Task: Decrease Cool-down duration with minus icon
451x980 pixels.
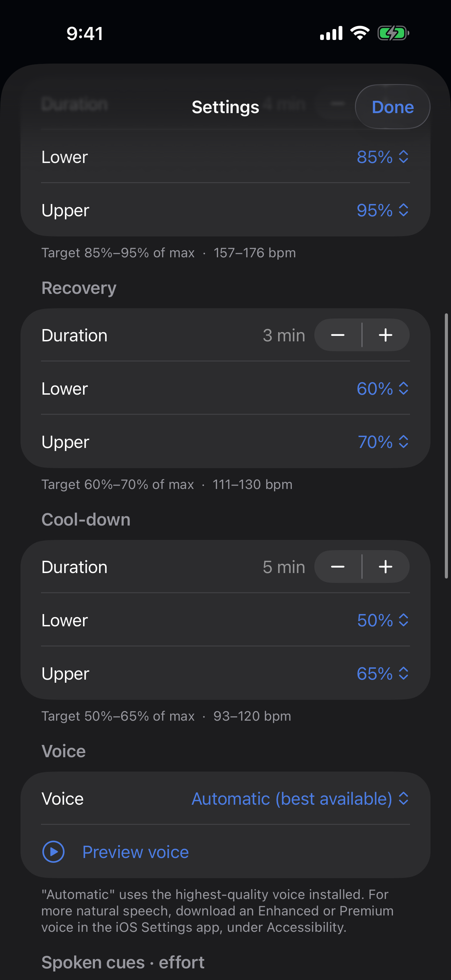Action: click(x=338, y=567)
